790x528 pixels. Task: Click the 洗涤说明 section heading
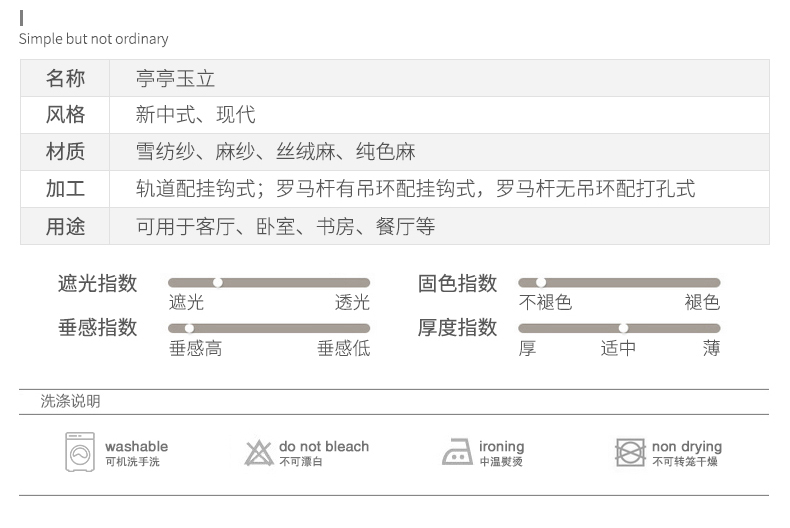point(70,402)
